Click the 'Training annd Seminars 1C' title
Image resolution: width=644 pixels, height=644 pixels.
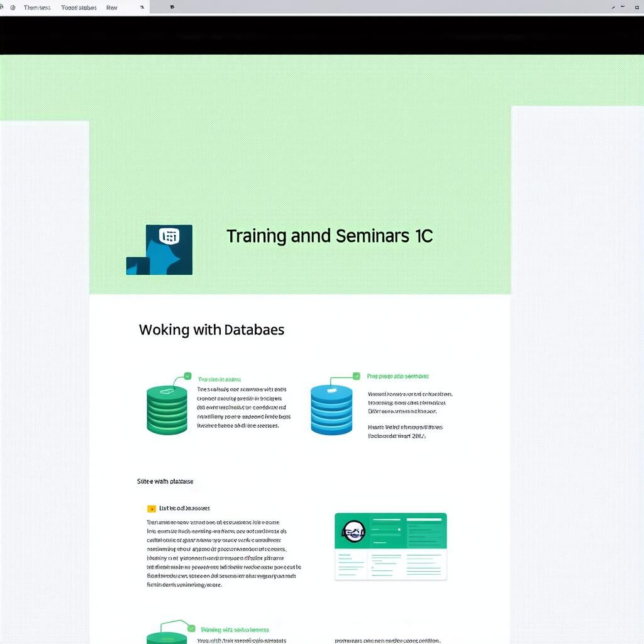[x=329, y=236]
